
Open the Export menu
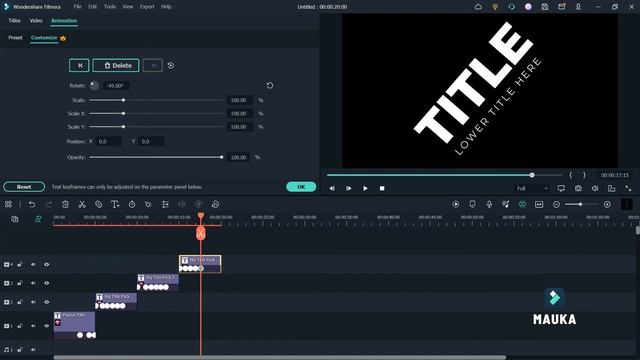point(147,7)
